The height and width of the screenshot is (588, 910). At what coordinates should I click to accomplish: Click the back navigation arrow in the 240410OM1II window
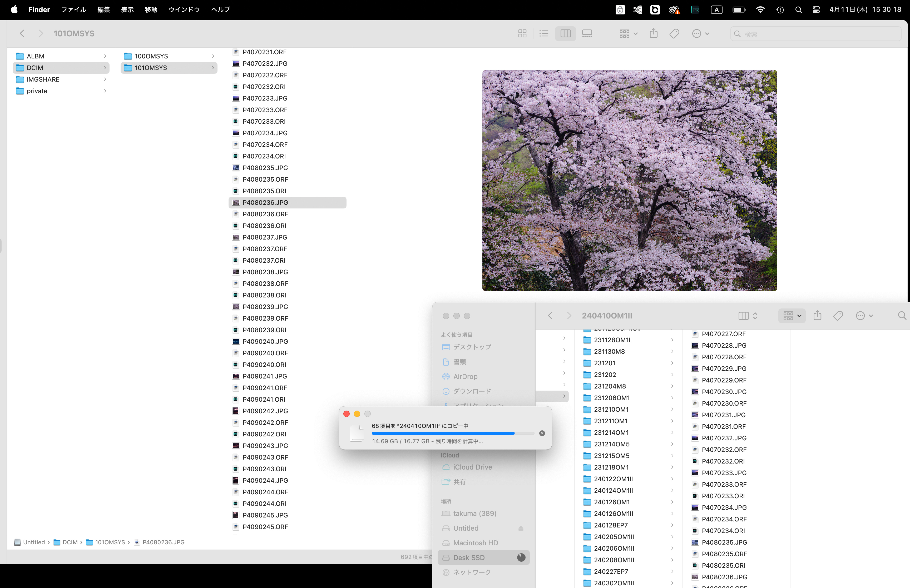click(550, 316)
